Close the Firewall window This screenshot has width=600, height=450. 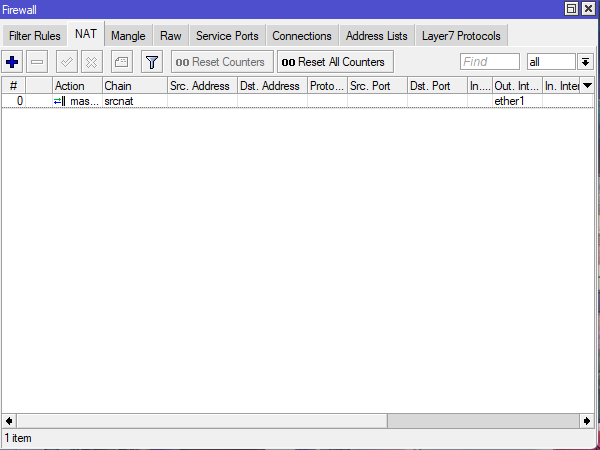pyautogui.click(x=588, y=8)
